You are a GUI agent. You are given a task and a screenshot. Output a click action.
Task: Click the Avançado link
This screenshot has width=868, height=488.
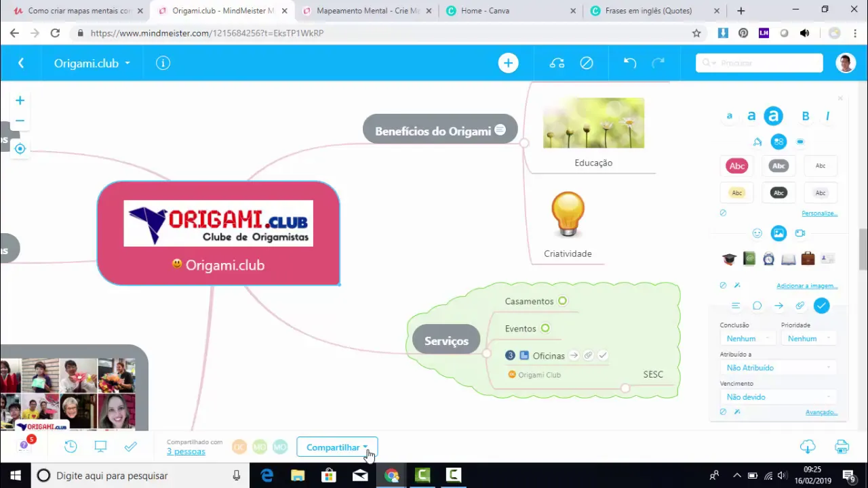[821, 412]
